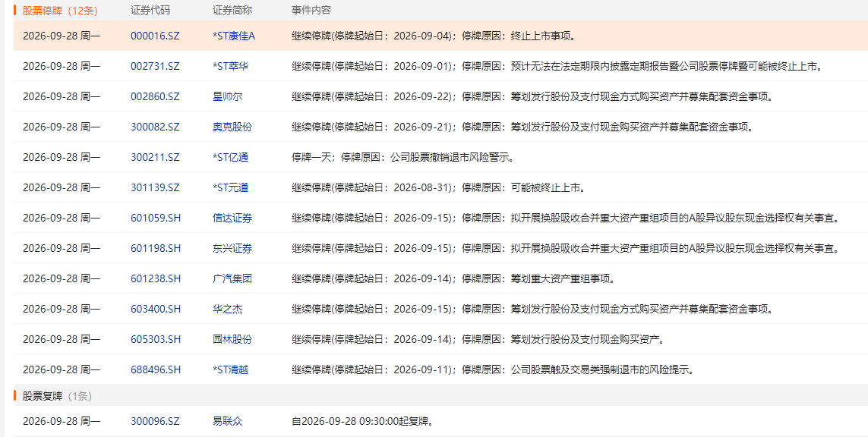Open stock code 301139.SZ

click(x=155, y=187)
